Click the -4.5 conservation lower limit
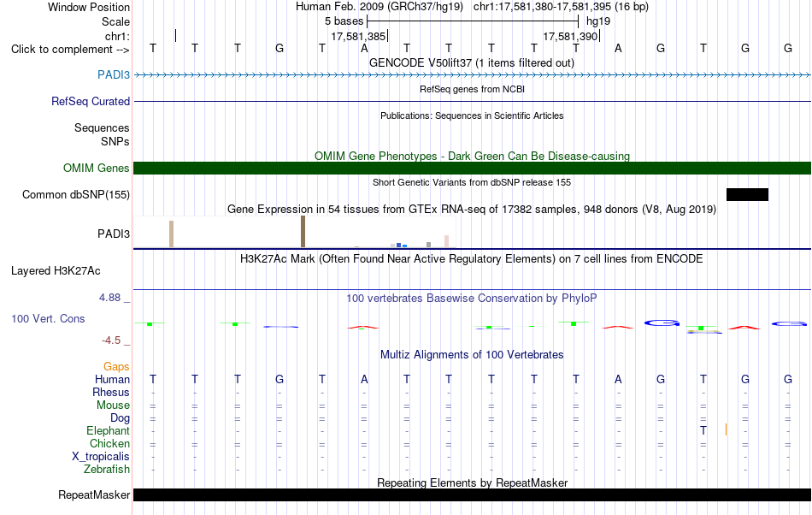Image resolution: width=812 pixels, height=515 pixels. (111, 340)
